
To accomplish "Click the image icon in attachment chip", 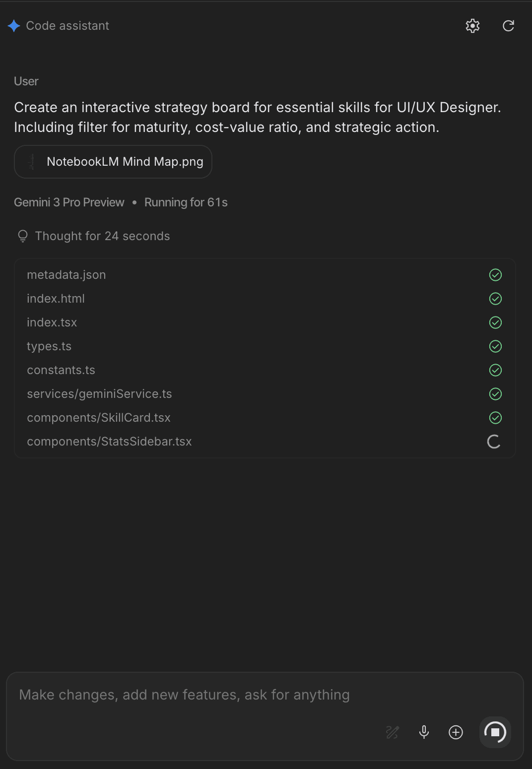I will [x=32, y=162].
